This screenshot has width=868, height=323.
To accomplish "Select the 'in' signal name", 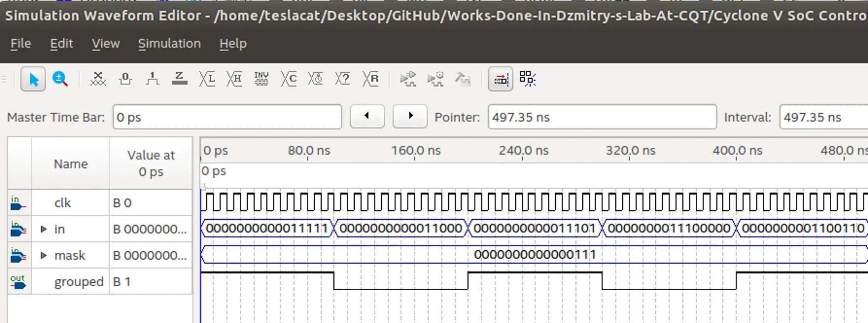I will click(x=59, y=229).
